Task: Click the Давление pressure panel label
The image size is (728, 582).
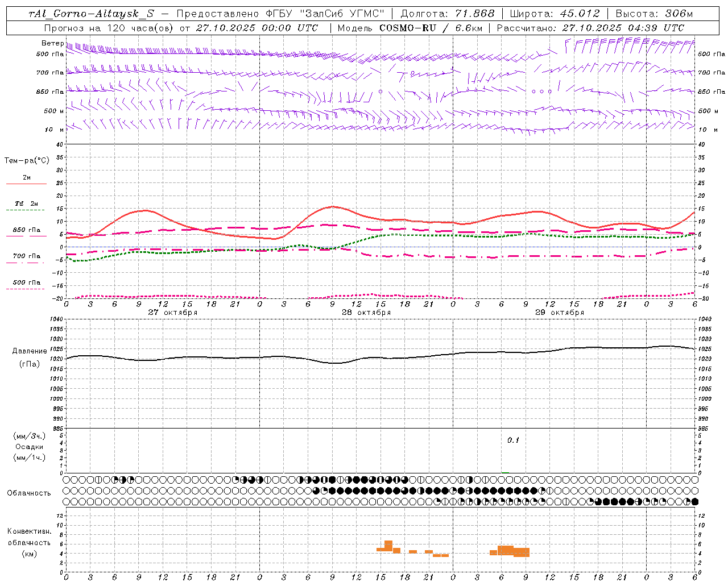Action: (x=30, y=351)
